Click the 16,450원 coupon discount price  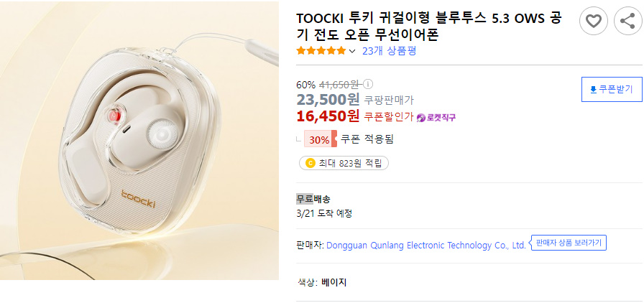(x=328, y=116)
